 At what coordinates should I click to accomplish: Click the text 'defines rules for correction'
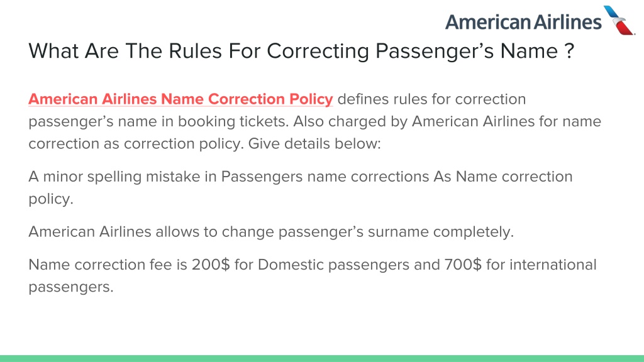pos(431,99)
